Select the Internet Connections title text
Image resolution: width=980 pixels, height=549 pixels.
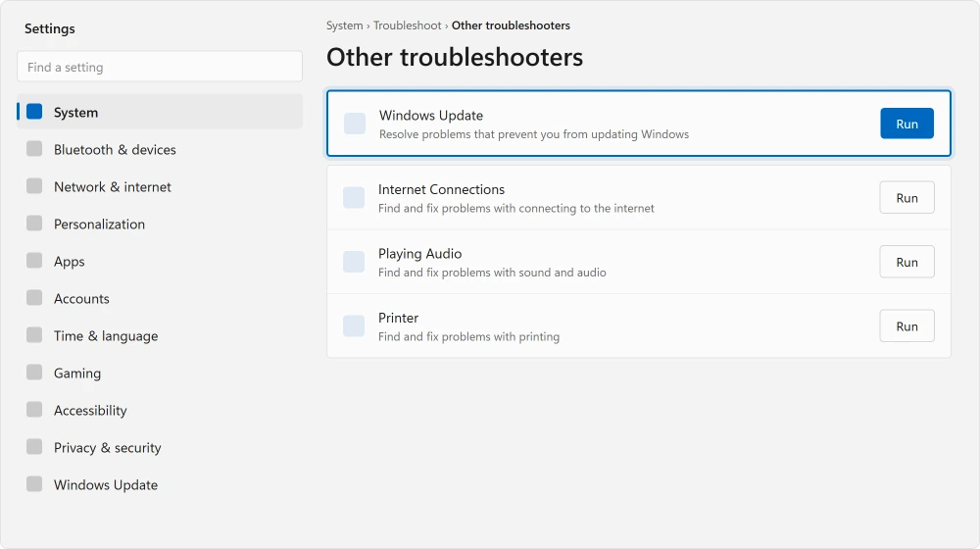pos(441,189)
